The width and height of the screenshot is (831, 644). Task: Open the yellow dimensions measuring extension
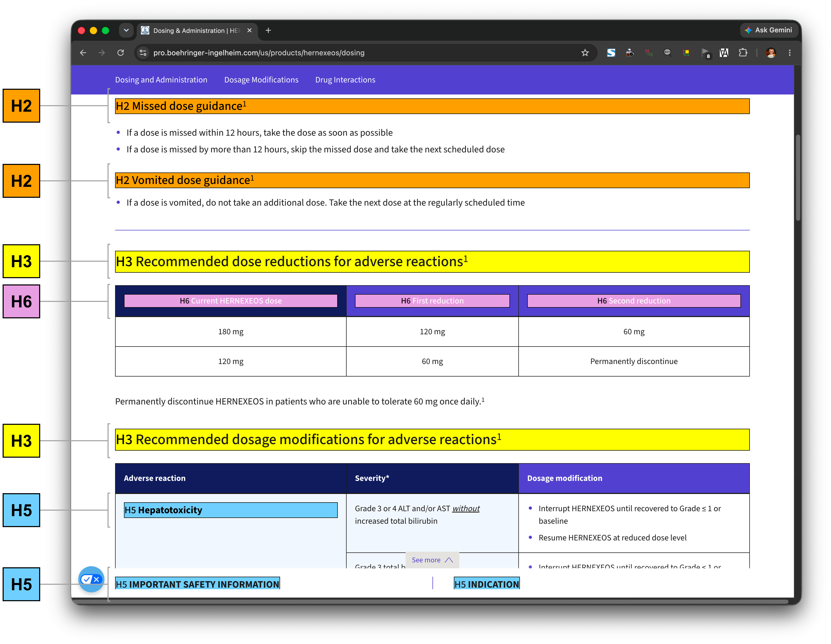[x=686, y=53]
